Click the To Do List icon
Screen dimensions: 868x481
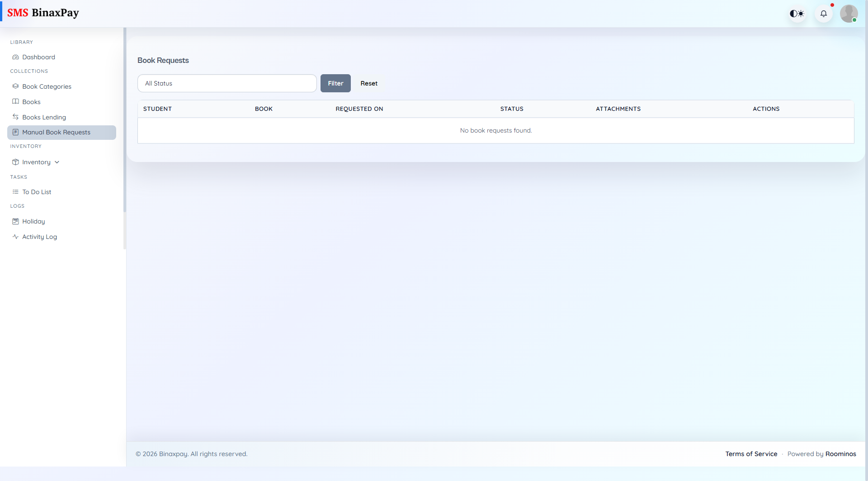tap(15, 192)
